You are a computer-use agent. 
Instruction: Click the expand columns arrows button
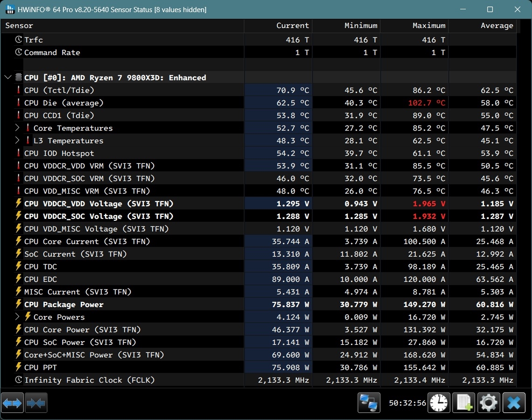[12, 403]
